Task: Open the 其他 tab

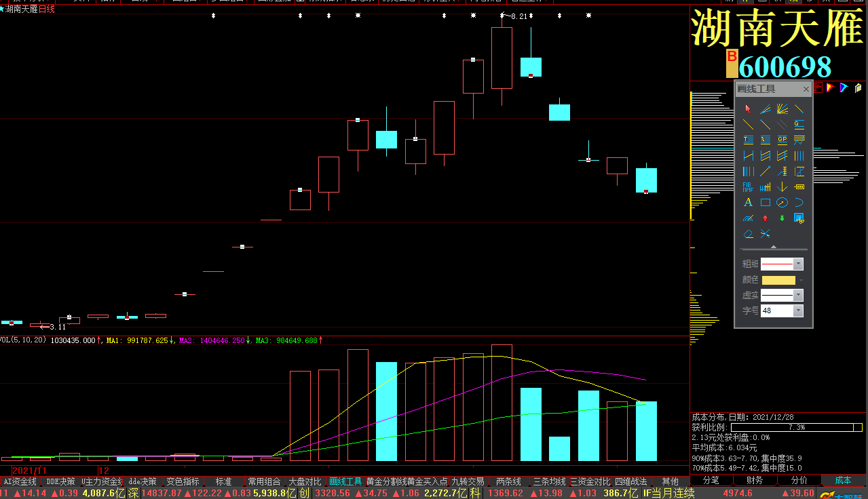Action: pos(671,481)
